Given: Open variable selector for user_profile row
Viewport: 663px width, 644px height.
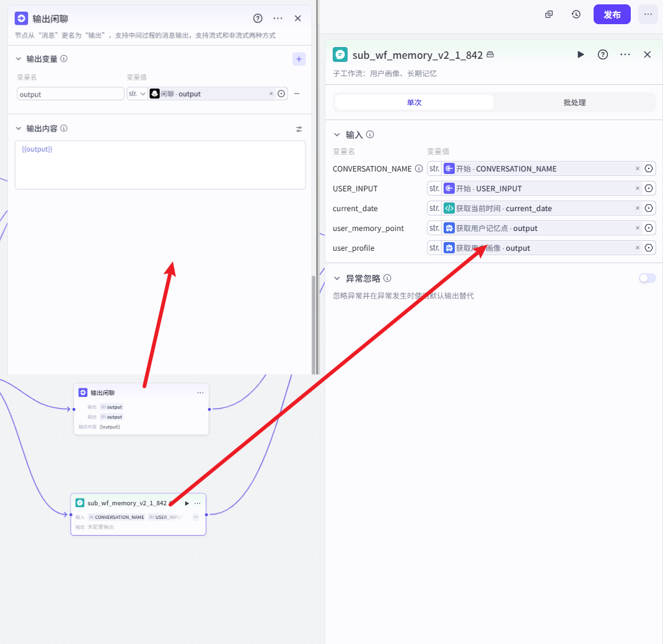Looking at the screenshot, I should pyautogui.click(x=649, y=248).
